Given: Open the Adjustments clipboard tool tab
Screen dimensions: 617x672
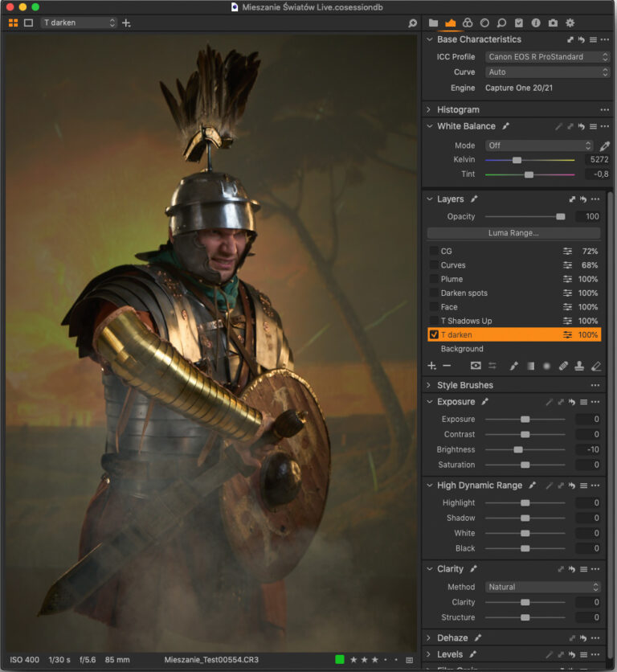Looking at the screenshot, I should point(519,23).
